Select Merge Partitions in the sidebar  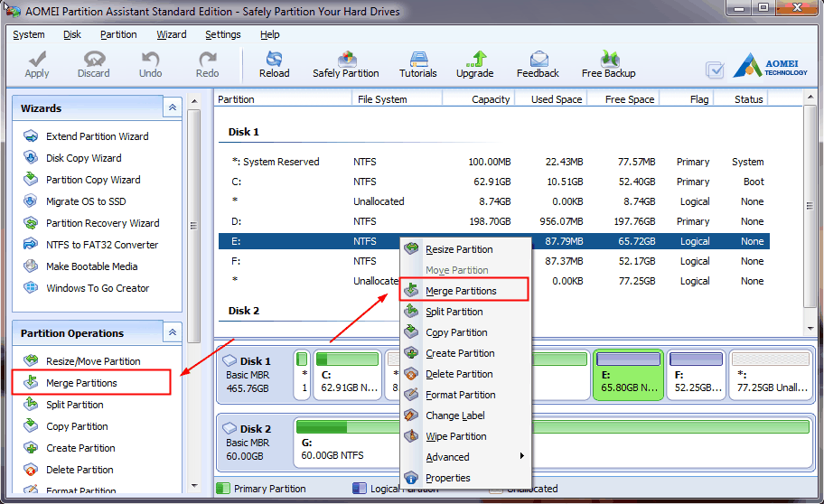point(70,383)
